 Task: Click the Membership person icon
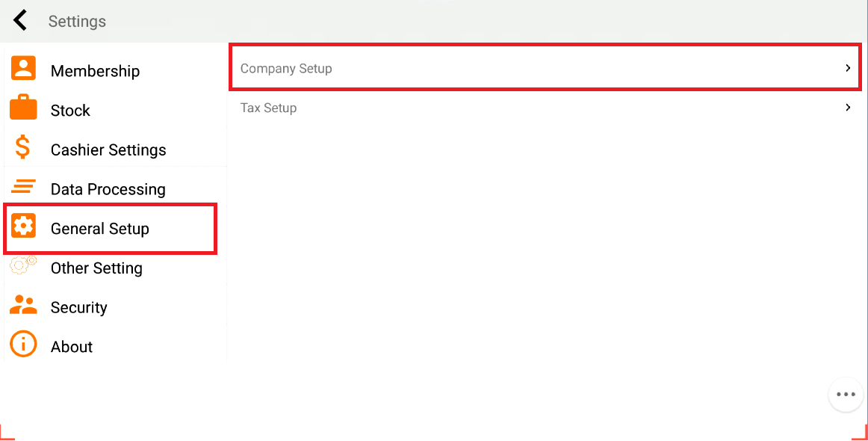pyautogui.click(x=23, y=68)
